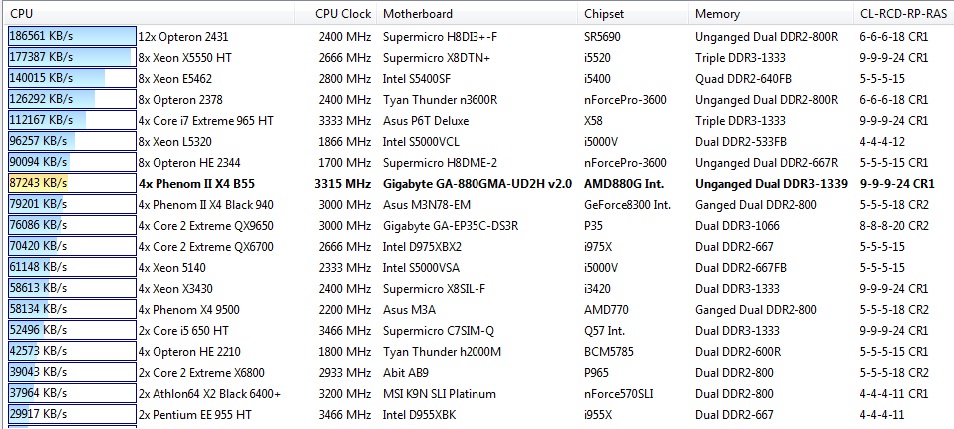The image size is (954, 429).
Task: Sort the list by Memory column
Action: pyautogui.click(x=717, y=14)
